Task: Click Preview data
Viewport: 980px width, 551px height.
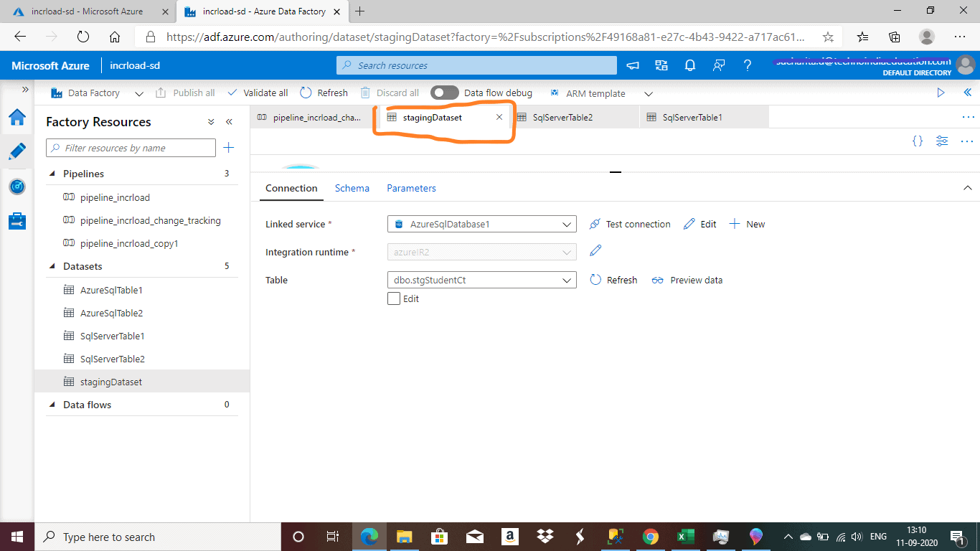Action: 687,280
